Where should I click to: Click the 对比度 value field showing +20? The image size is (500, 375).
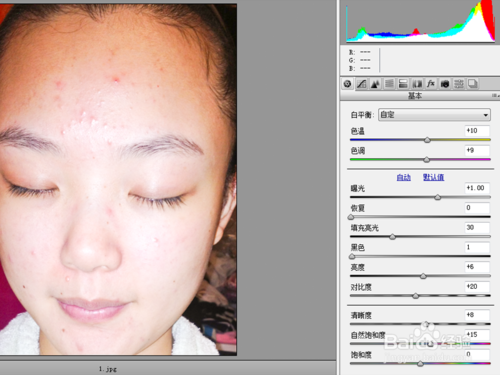coord(477,286)
